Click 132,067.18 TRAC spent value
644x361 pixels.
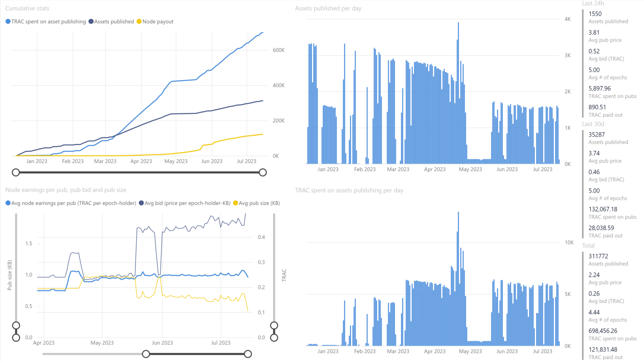603,210
